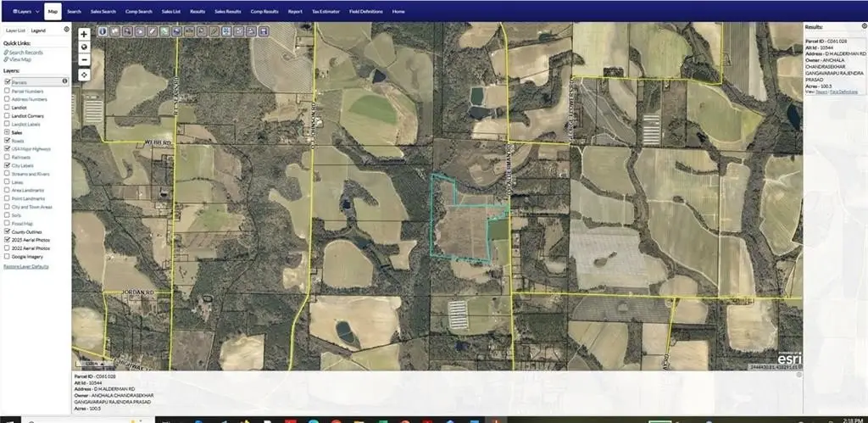Viewport: 868px width, 423px height.
Task: Click the map zoom out minus button
Action: tap(84, 59)
